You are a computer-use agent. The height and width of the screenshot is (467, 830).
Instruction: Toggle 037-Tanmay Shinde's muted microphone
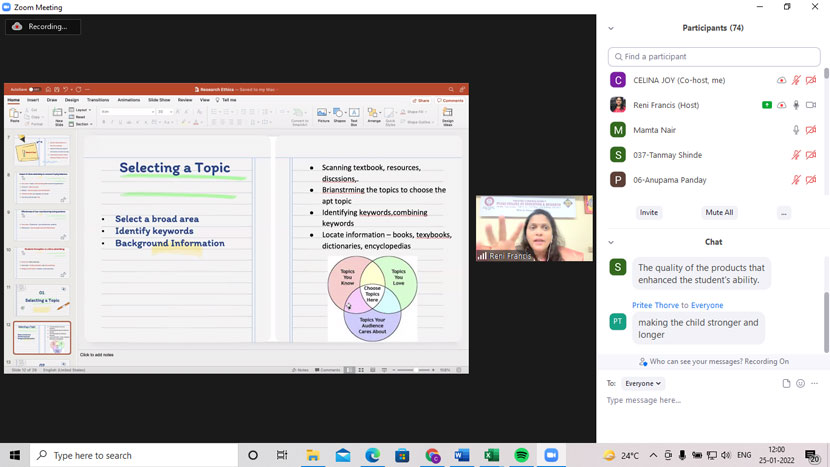tap(796, 155)
